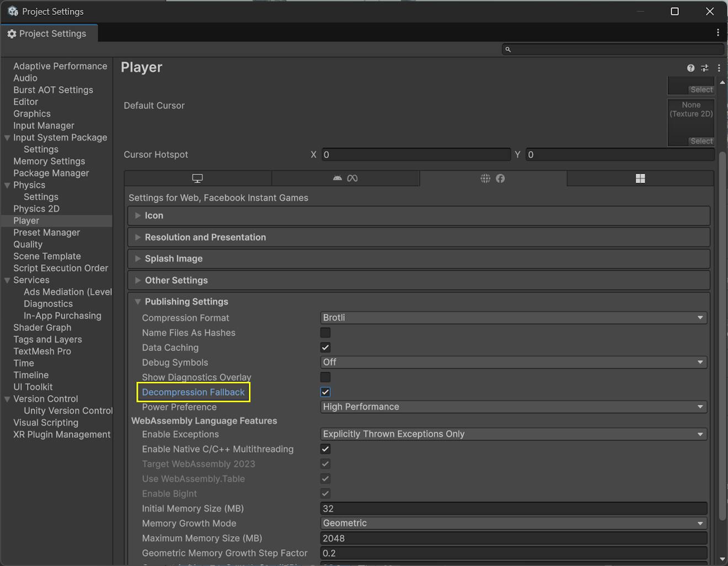This screenshot has width=728, height=566.
Task: Select Graphics in the settings sidebar
Action: [32, 114]
